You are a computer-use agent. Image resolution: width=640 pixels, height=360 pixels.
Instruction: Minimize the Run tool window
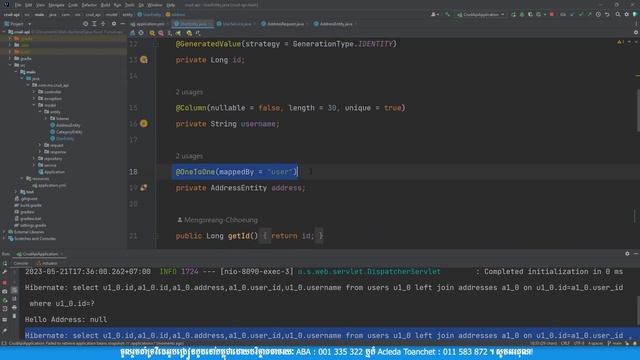tap(636, 253)
